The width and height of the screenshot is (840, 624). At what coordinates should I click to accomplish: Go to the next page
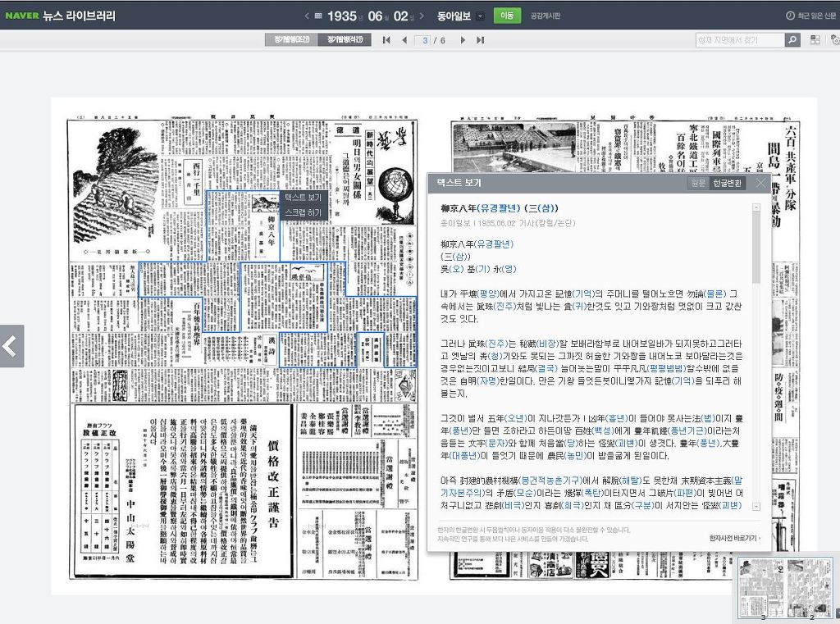[x=463, y=40]
